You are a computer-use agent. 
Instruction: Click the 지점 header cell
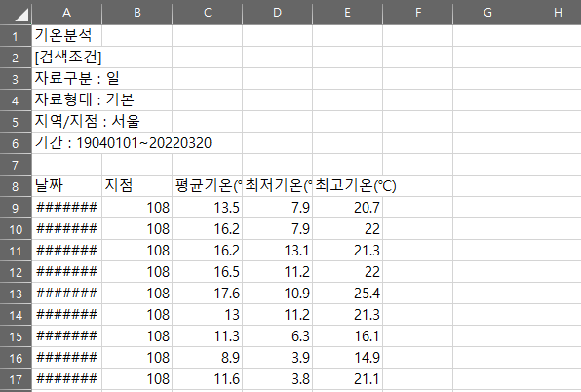click(137, 186)
